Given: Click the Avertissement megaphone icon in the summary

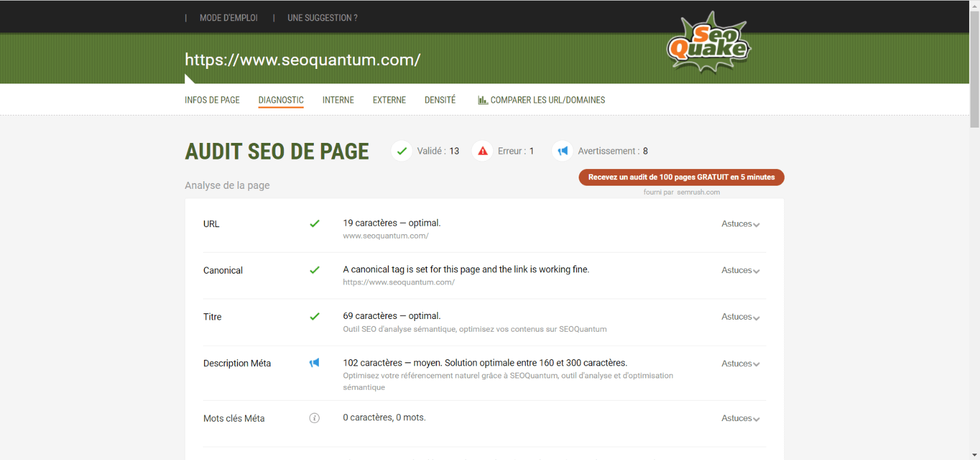Looking at the screenshot, I should click(x=562, y=151).
